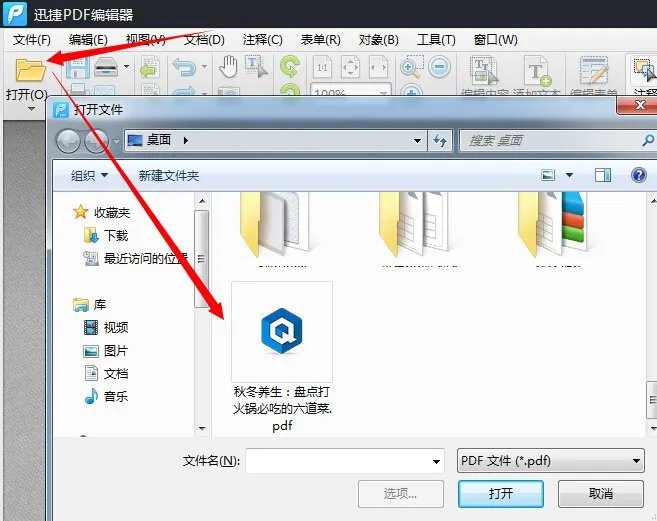Image resolution: width=657 pixels, height=521 pixels.
Task: Close the Open File dialog
Action: pos(638,105)
